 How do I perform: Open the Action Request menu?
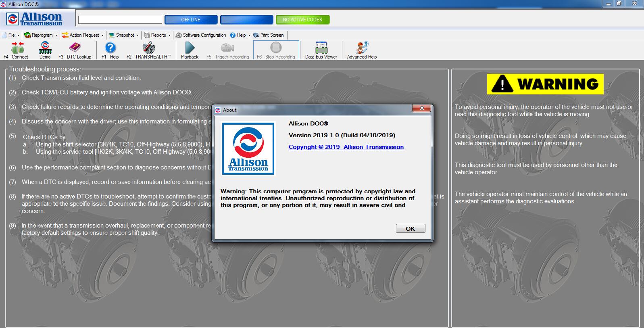pos(83,35)
